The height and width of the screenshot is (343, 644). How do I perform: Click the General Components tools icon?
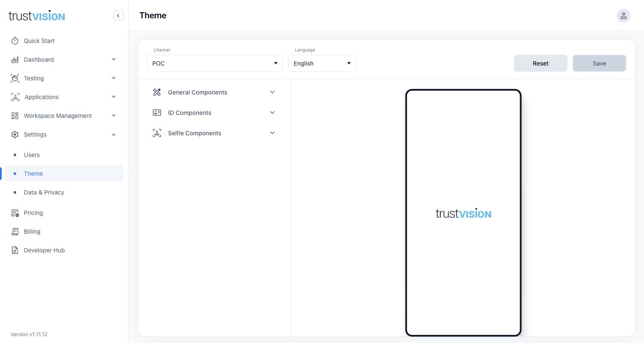[157, 92]
